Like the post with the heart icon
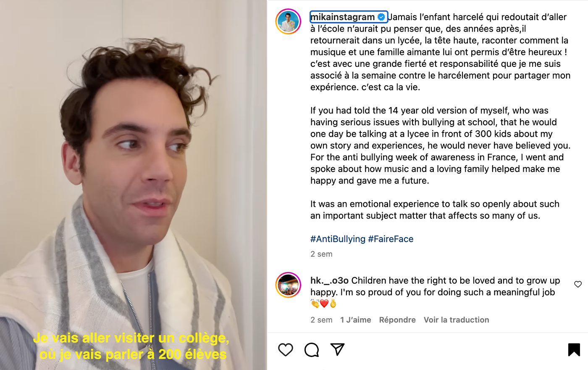Screen dimensions: 588x370 point(286,349)
